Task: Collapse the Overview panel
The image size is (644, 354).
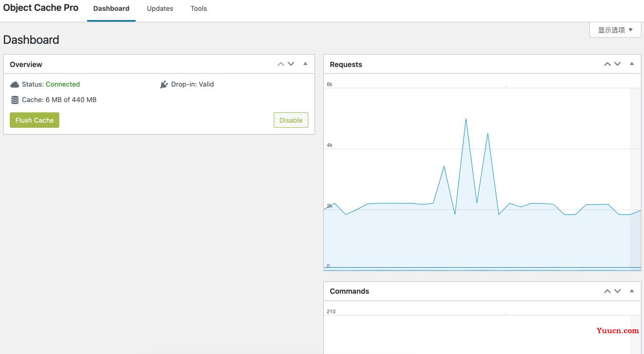Action: point(305,64)
